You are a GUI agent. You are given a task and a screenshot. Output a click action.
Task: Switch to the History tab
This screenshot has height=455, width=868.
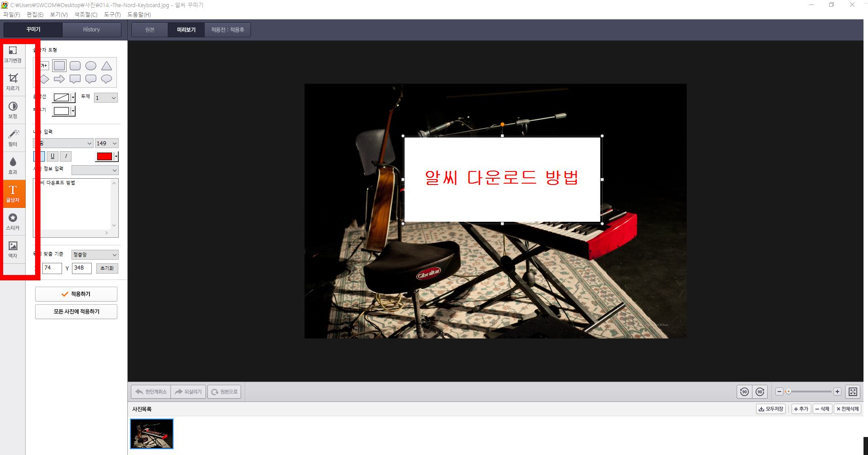[92, 29]
